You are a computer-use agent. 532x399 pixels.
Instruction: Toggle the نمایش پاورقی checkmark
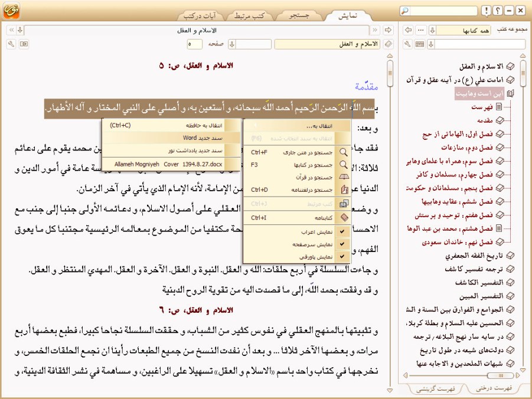tap(342, 257)
